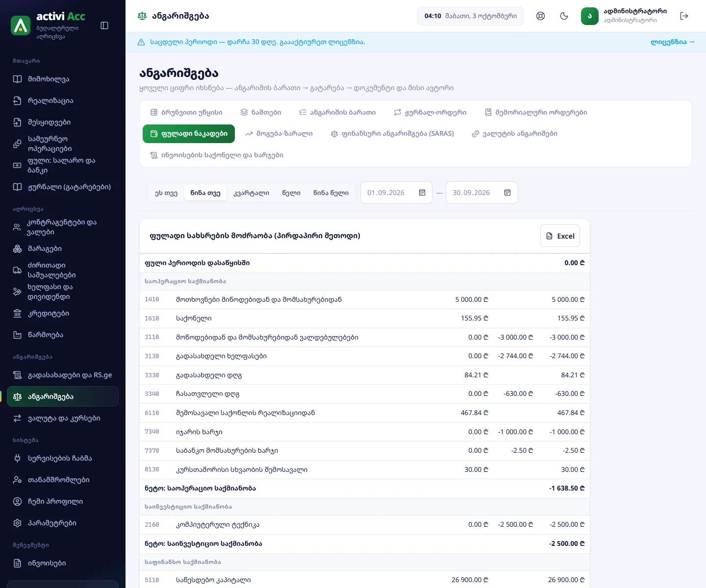Switch to ანგარიშის ბარათი tab

(x=338, y=112)
